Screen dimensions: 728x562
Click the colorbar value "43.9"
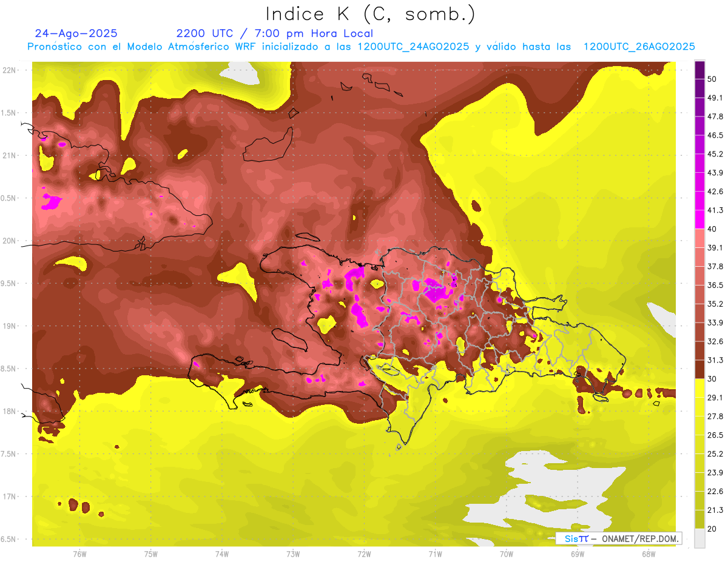pos(715,173)
